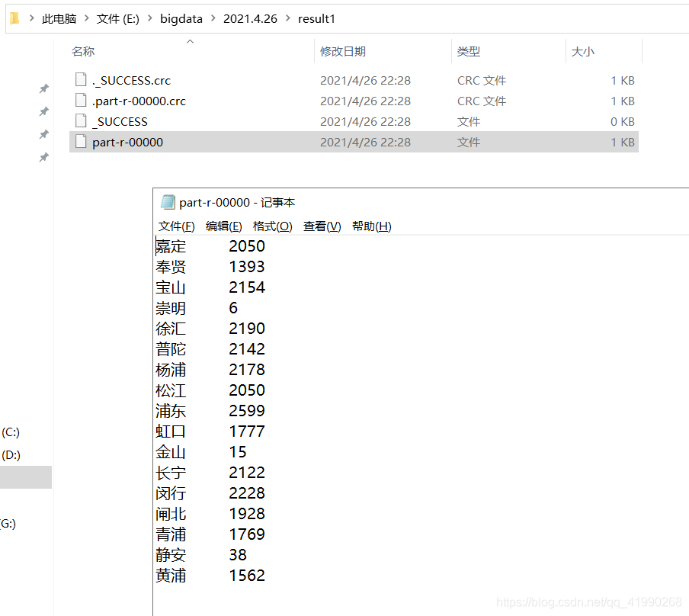Click the value 2190 next to 徐汇
The width and height of the screenshot is (689, 616).
pyautogui.click(x=247, y=329)
